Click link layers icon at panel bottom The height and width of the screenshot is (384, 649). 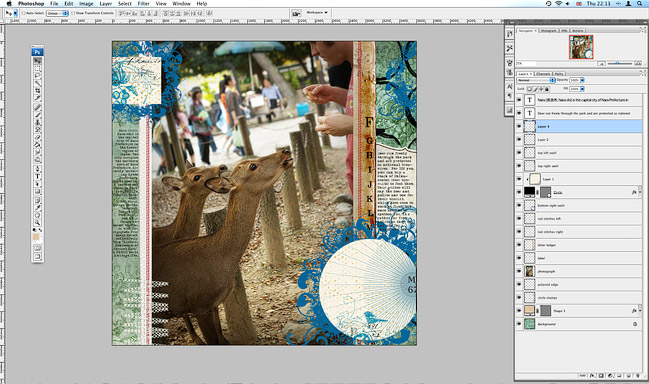point(583,376)
